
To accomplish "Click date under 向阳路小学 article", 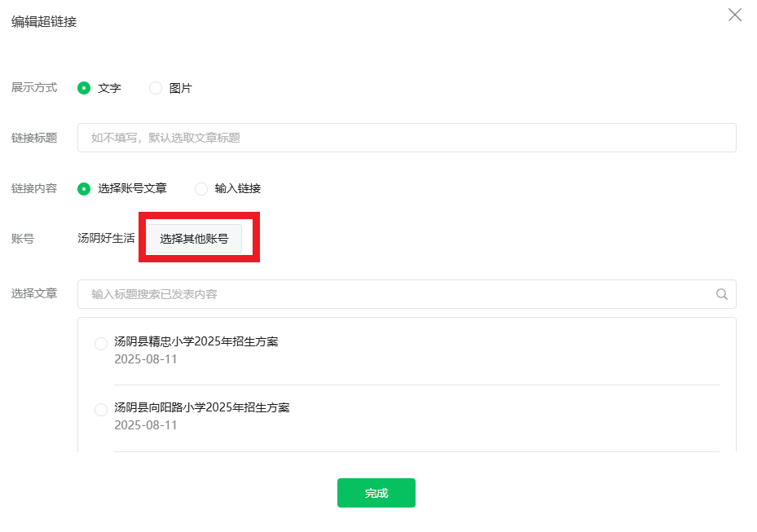I will 145,425.
